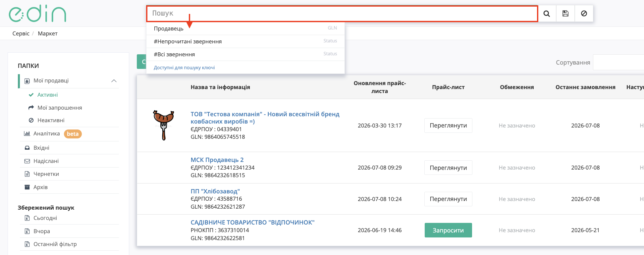Select #Всі звернення search suggestion
The image size is (644, 255).
(x=245, y=54)
